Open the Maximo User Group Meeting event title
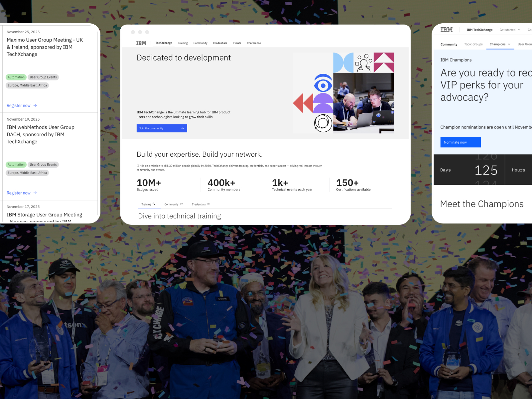This screenshot has height=399, width=532. point(45,47)
